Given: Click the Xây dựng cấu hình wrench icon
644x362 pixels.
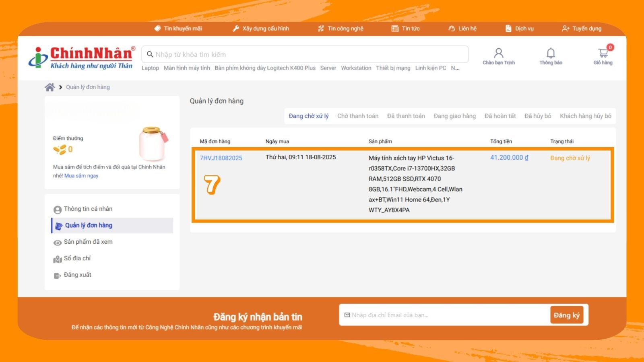Looking at the screenshot, I should [236, 29].
